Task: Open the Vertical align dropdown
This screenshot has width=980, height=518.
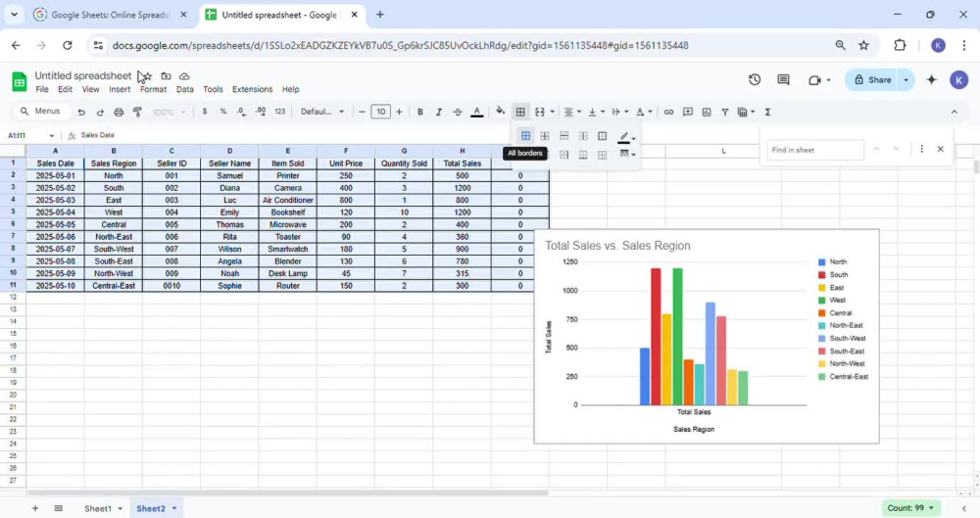Action: coord(596,112)
